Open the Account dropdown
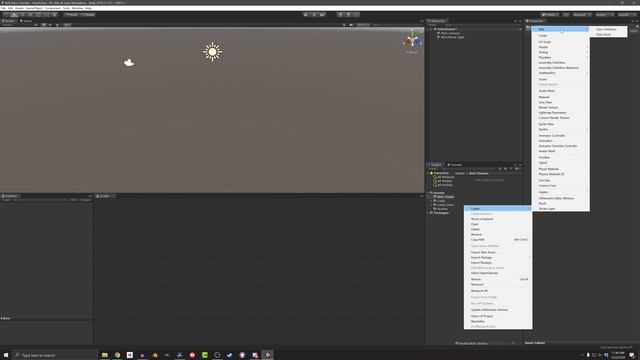 point(582,15)
